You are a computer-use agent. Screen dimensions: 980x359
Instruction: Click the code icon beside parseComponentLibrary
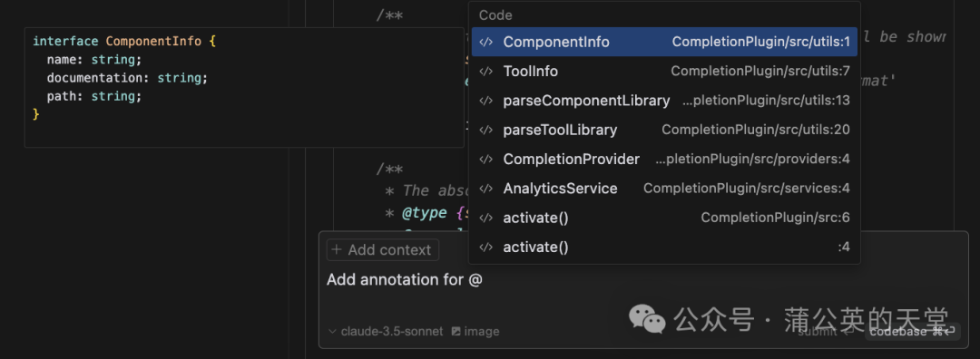[x=485, y=102]
